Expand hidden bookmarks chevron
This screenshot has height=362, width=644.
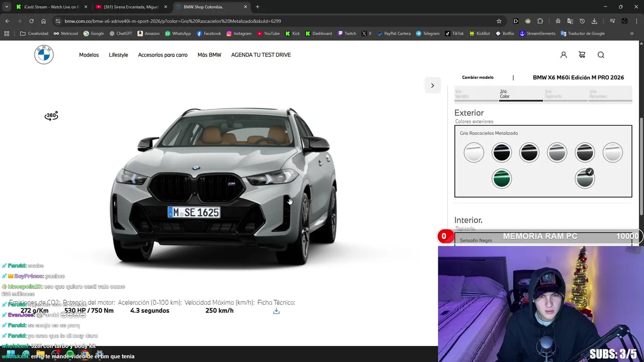point(632,34)
